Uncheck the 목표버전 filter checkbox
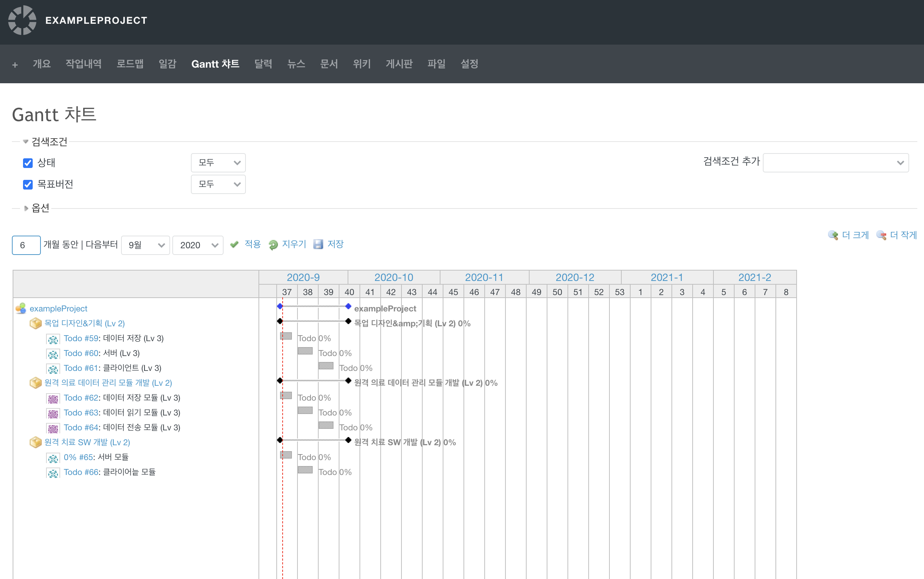The image size is (924, 579). (x=28, y=185)
